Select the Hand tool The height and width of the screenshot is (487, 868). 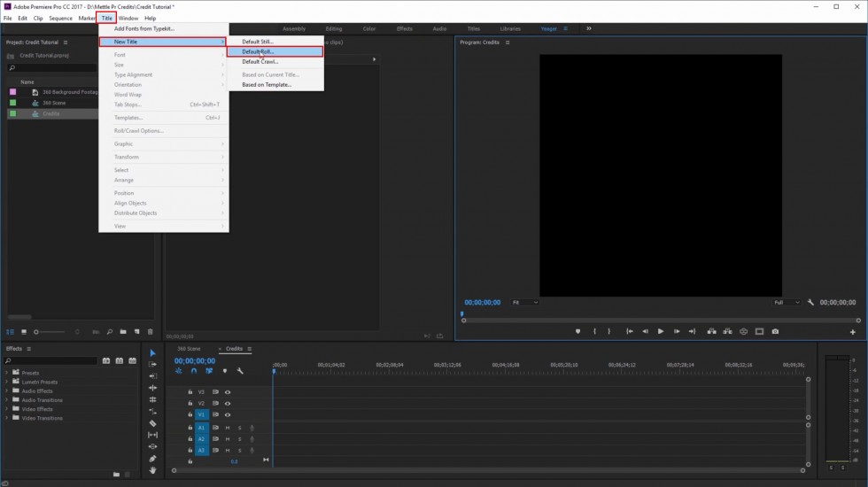152,470
